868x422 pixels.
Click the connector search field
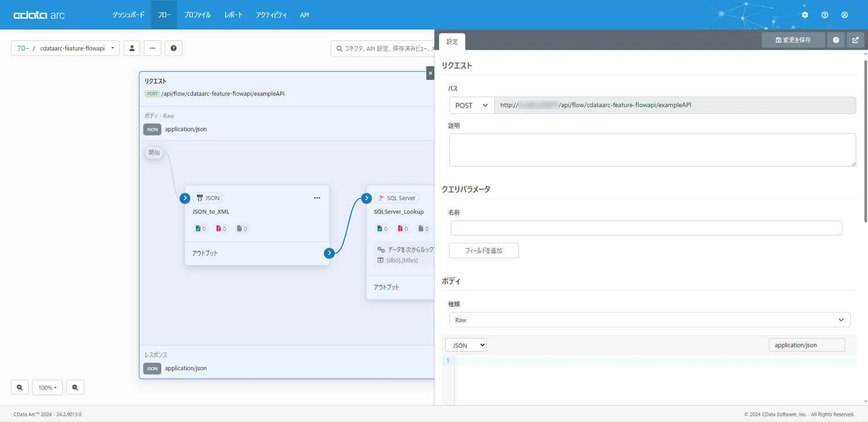[382, 48]
